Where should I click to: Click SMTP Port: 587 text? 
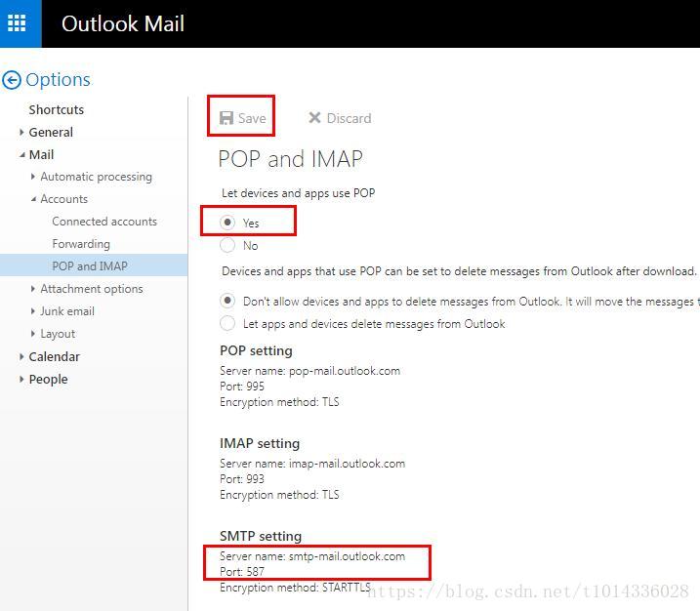click(242, 572)
